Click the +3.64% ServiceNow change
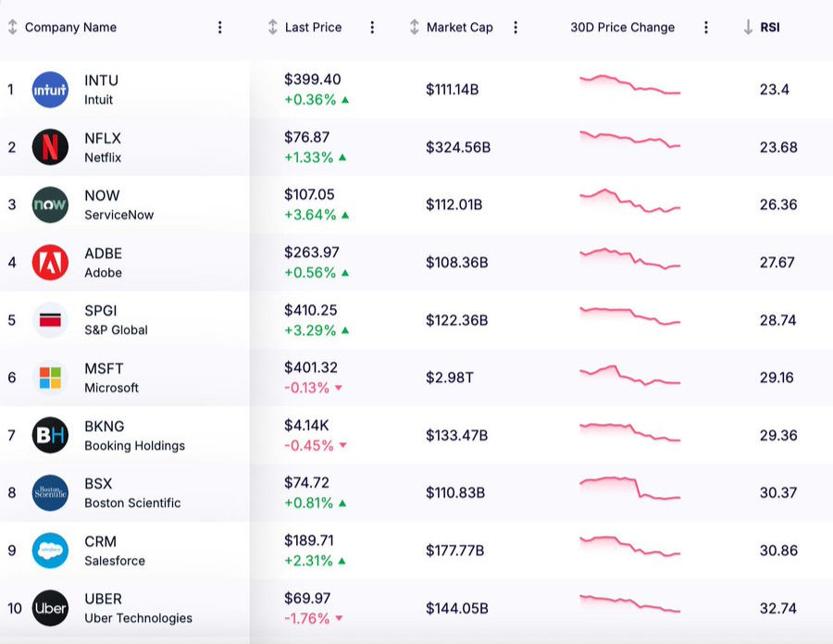 tap(310, 215)
